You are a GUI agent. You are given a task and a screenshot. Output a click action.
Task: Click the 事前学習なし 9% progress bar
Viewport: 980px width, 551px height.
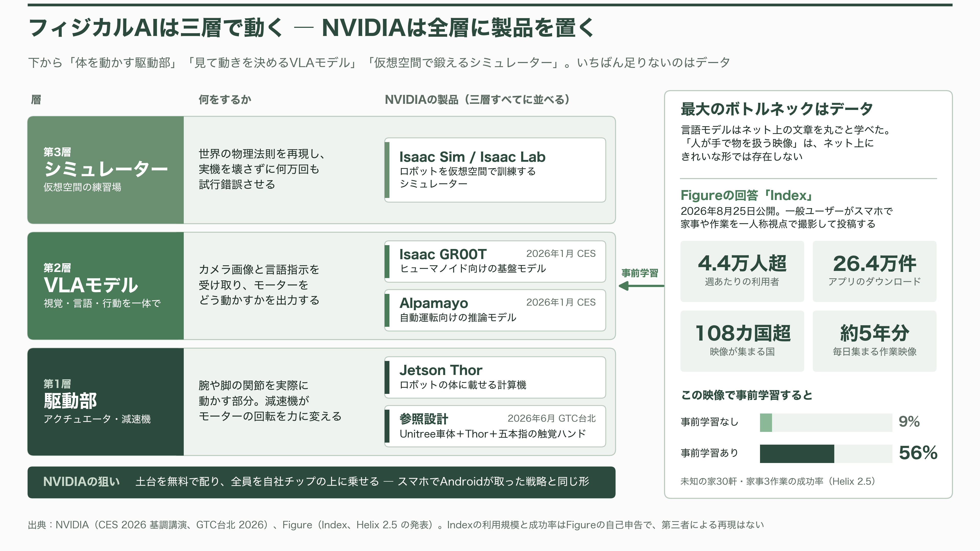coord(826,422)
